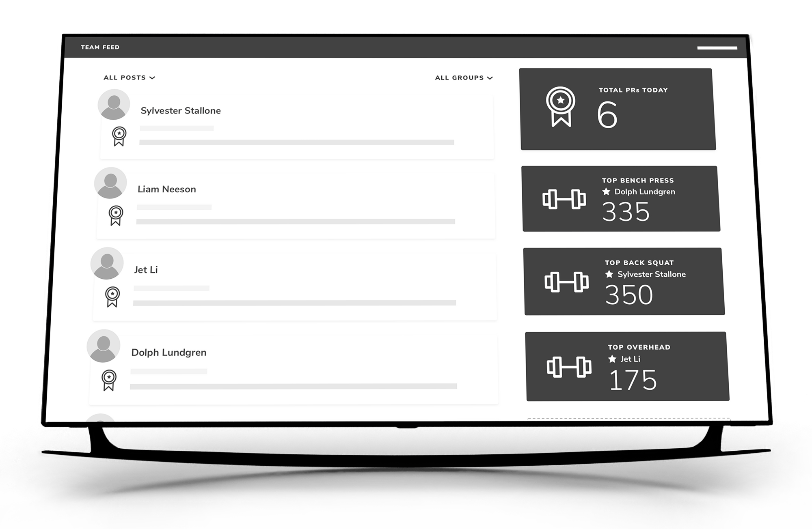Open Dolph Lundgren's name in Top Bench Press

pos(644,192)
